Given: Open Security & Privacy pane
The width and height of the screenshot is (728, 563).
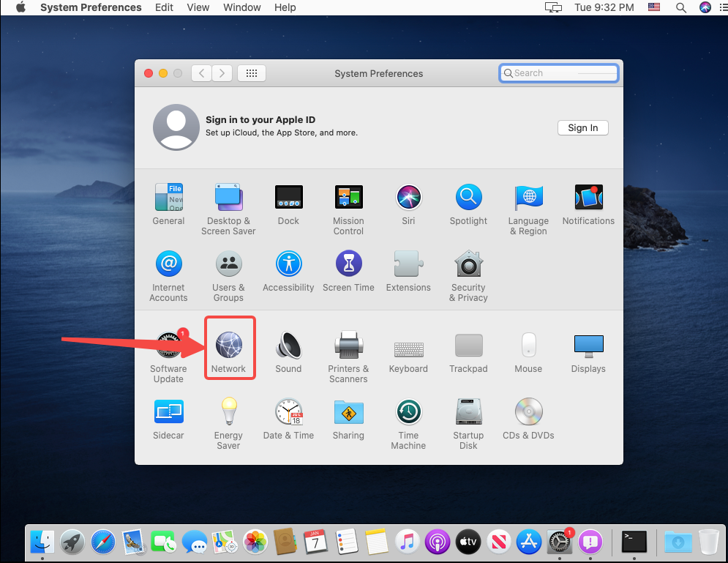Looking at the screenshot, I should [x=468, y=276].
